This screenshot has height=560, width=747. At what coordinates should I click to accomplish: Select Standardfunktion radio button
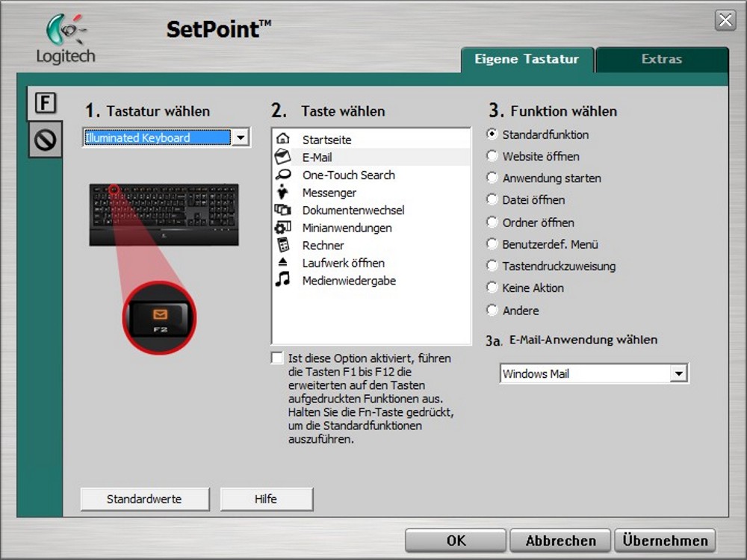[x=492, y=134]
